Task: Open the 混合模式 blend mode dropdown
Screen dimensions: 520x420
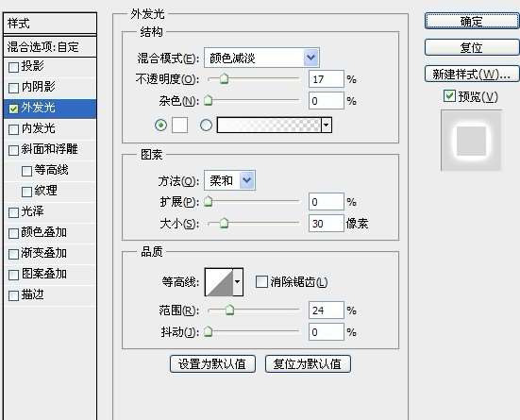Action: [x=261, y=58]
